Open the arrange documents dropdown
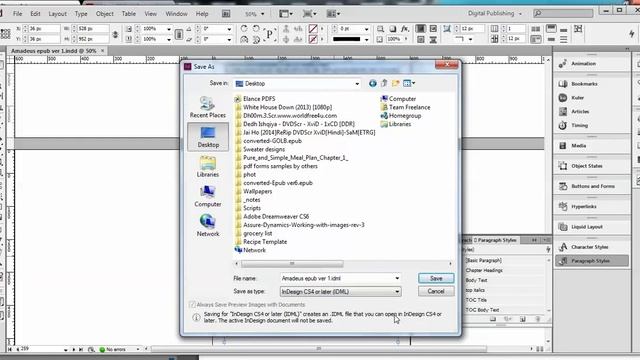Screen dimensions: 640x360 coord(333,14)
